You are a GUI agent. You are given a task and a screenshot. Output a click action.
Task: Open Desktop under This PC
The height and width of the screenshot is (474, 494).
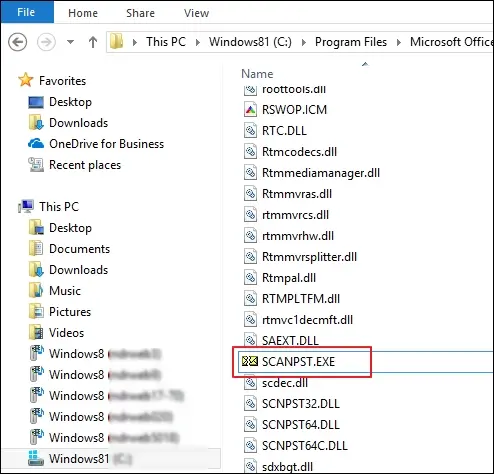[x=70, y=228]
